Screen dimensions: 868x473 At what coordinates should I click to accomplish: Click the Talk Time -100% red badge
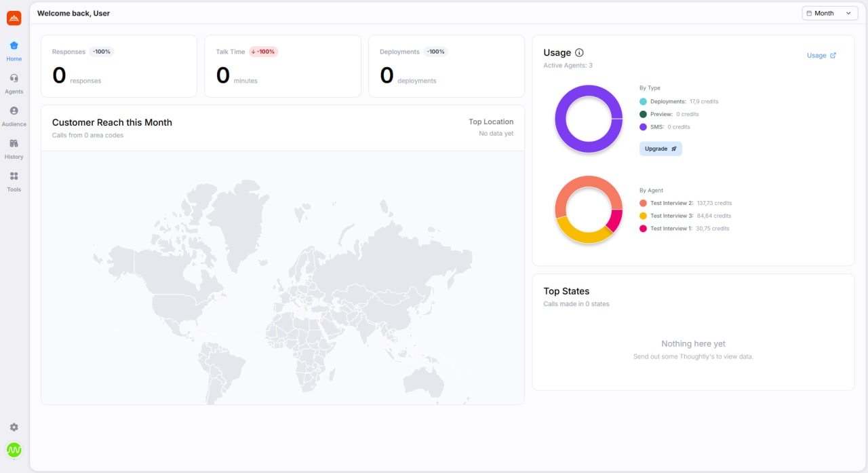click(263, 52)
